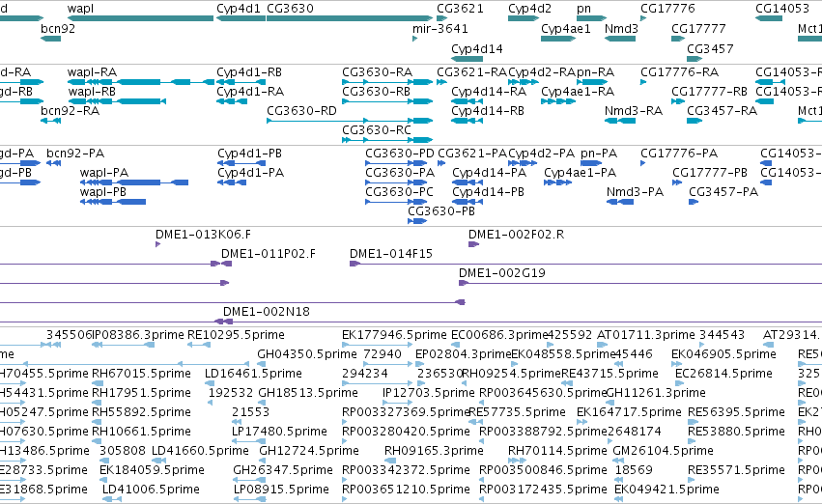822x504 pixels.
Task: Open BAC clone DME1-014F15
Action: 390,254
